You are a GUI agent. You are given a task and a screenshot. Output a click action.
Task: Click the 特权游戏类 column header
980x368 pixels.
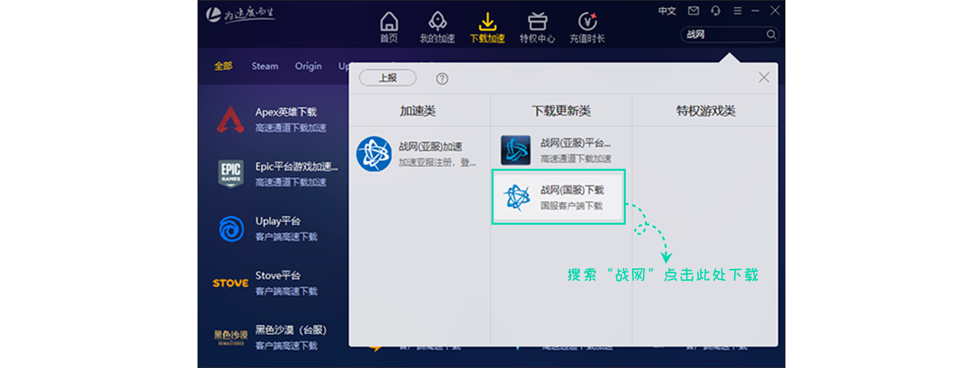pos(706,111)
